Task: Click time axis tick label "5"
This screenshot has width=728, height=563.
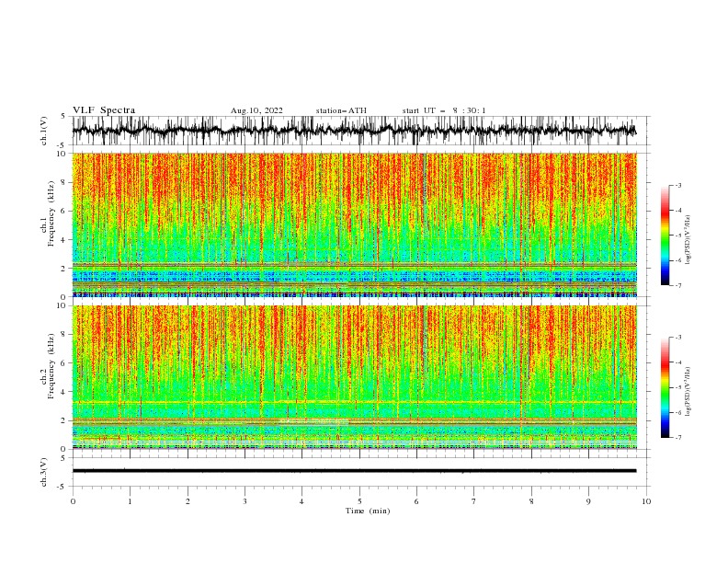Action: pos(359,501)
